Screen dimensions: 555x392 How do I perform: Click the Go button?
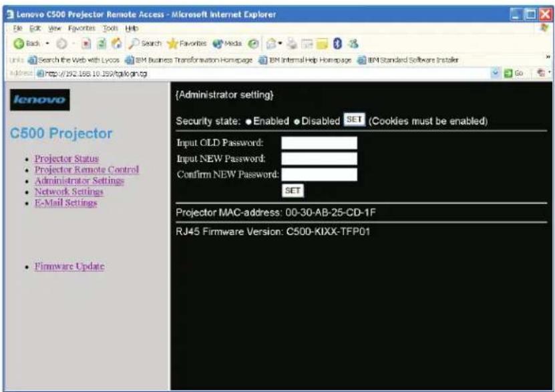tap(514, 73)
